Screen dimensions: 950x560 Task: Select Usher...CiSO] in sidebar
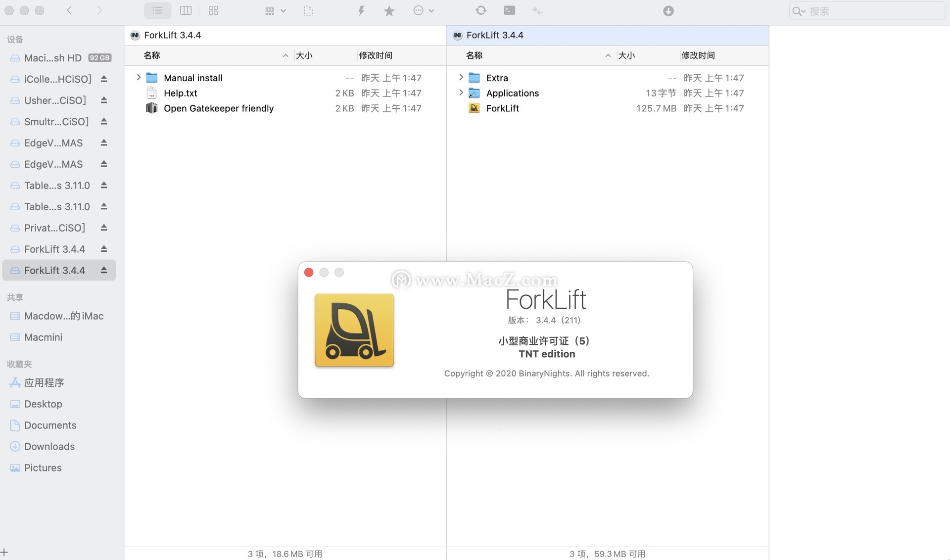[x=54, y=100]
